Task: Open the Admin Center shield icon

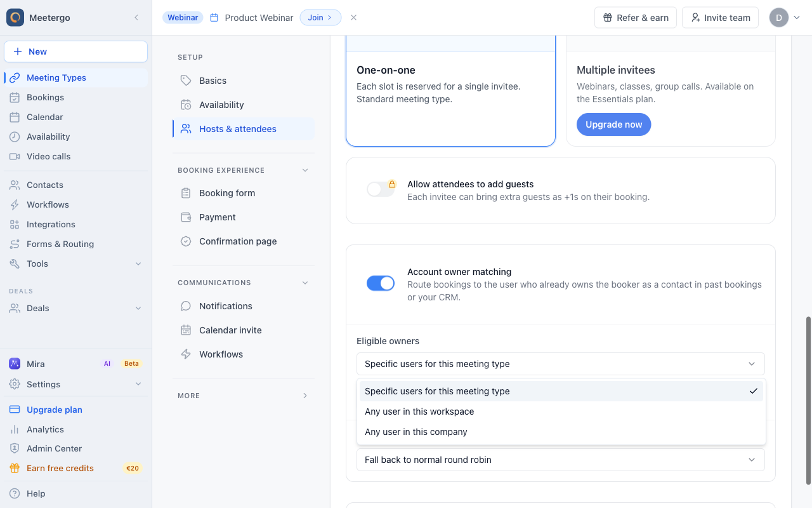Action: (x=15, y=448)
